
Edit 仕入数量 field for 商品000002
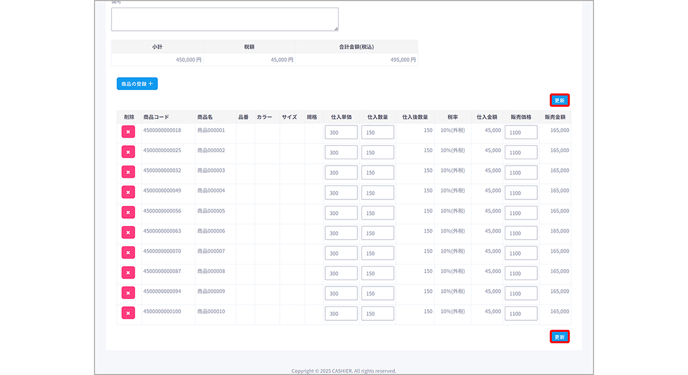(x=378, y=152)
